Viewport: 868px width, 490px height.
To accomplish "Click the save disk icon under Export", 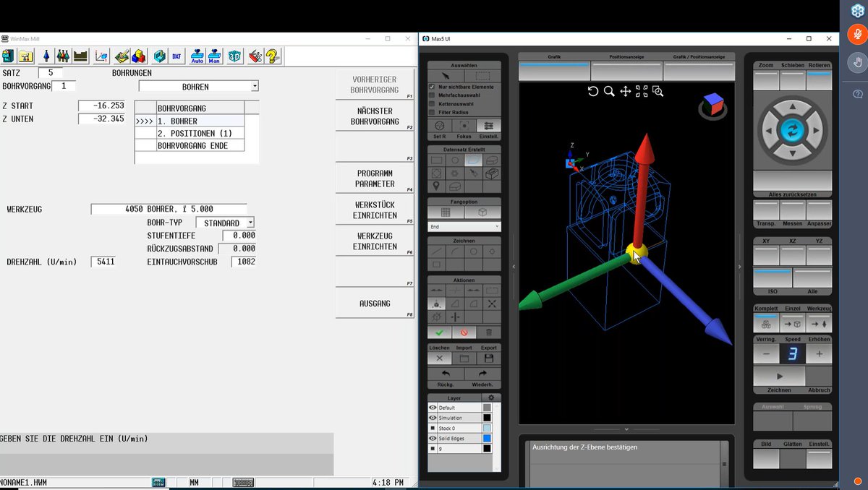I will (x=489, y=358).
